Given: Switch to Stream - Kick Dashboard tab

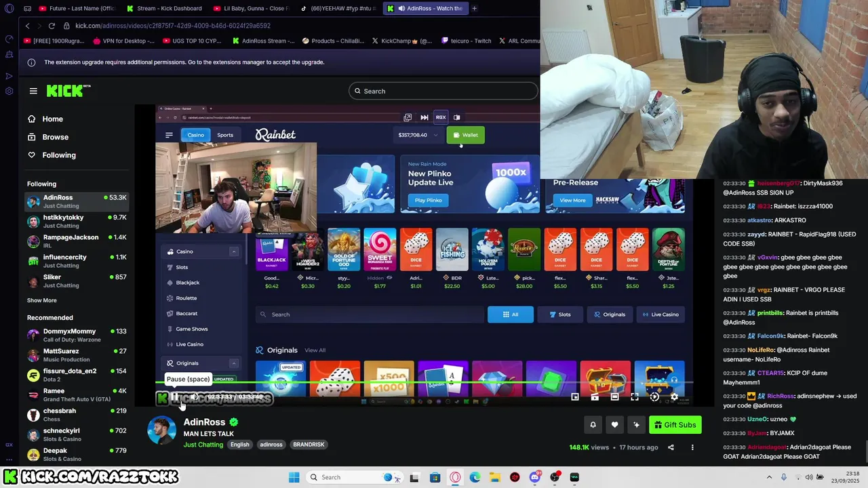Looking at the screenshot, I should click(x=165, y=8).
